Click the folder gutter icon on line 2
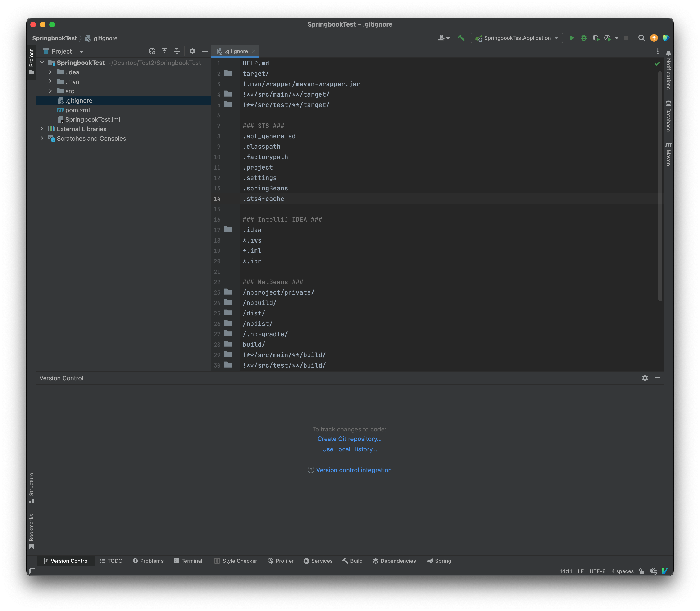The height and width of the screenshot is (611, 700). pyautogui.click(x=228, y=73)
